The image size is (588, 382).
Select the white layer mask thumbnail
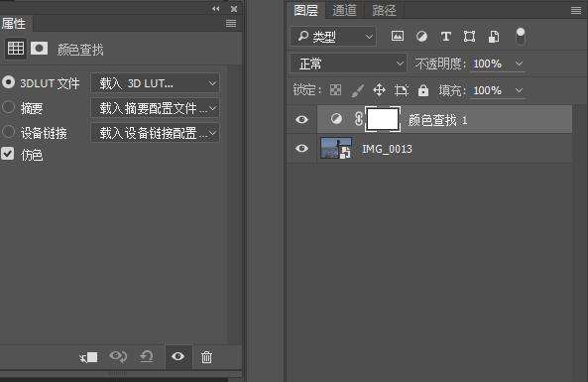(383, 119)
